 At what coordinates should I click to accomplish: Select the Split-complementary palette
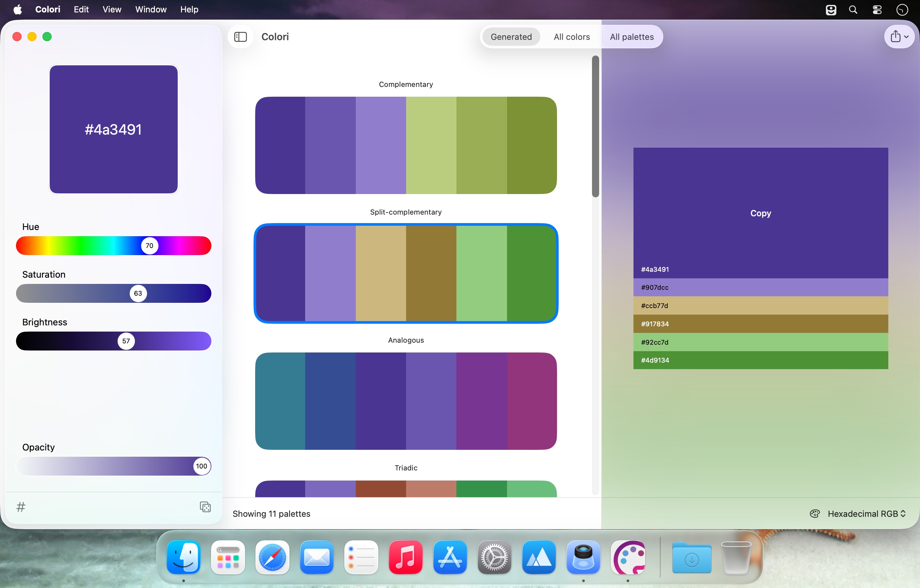click(x=406, y=273)
